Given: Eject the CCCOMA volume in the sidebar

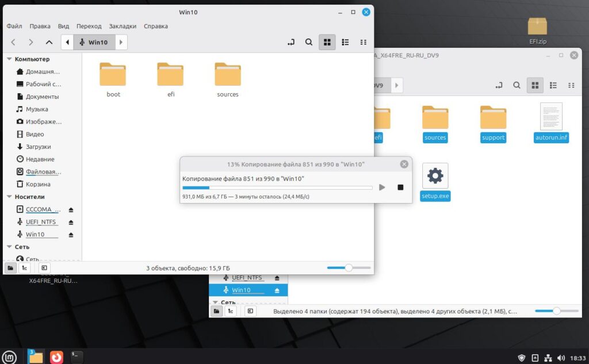Looking at the screenshot, I should pos(71,210).
